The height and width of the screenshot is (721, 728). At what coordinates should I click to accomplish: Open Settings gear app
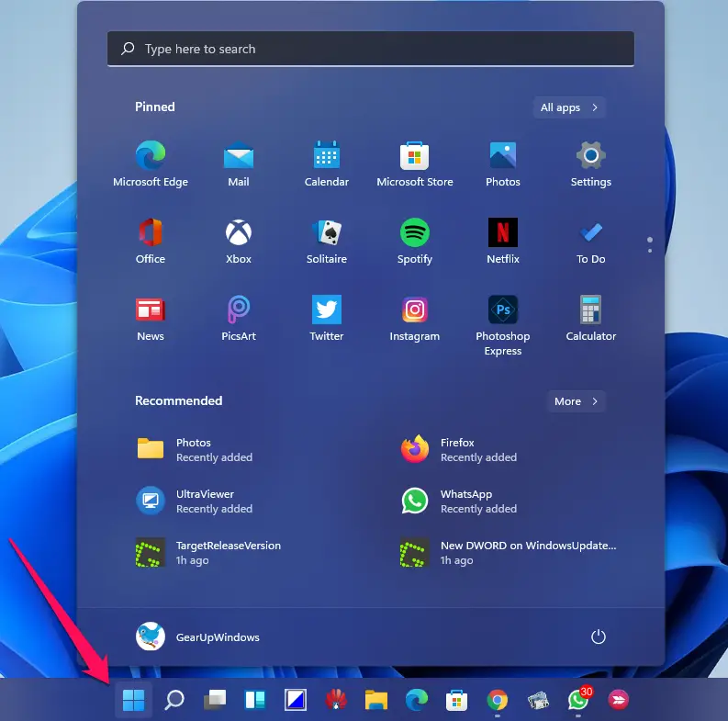[x=590, y=163]
